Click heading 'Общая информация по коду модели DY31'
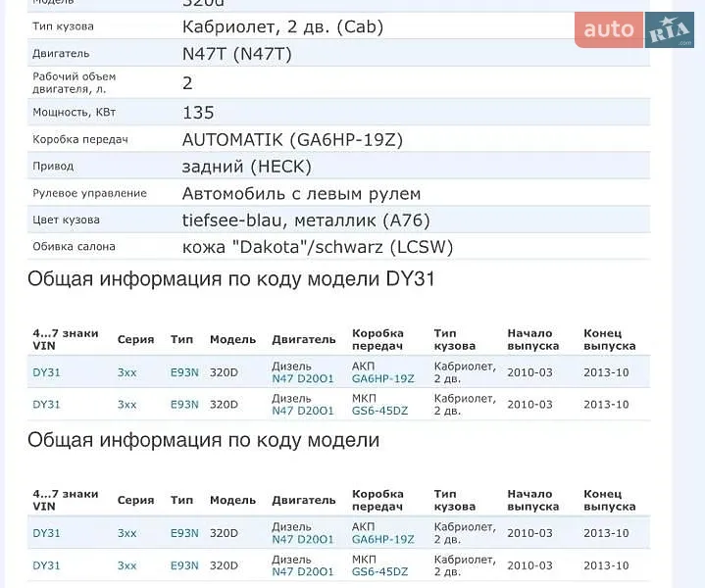The image size is (705, 588). click(x=230, y=278)
